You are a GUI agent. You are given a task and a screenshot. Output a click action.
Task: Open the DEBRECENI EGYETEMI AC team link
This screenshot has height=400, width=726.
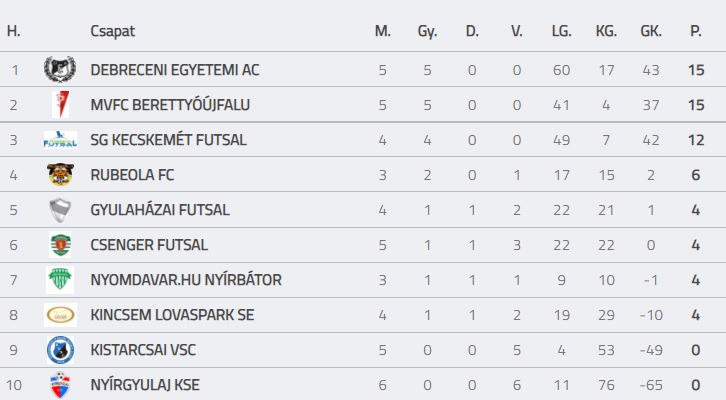pos(174,70)
